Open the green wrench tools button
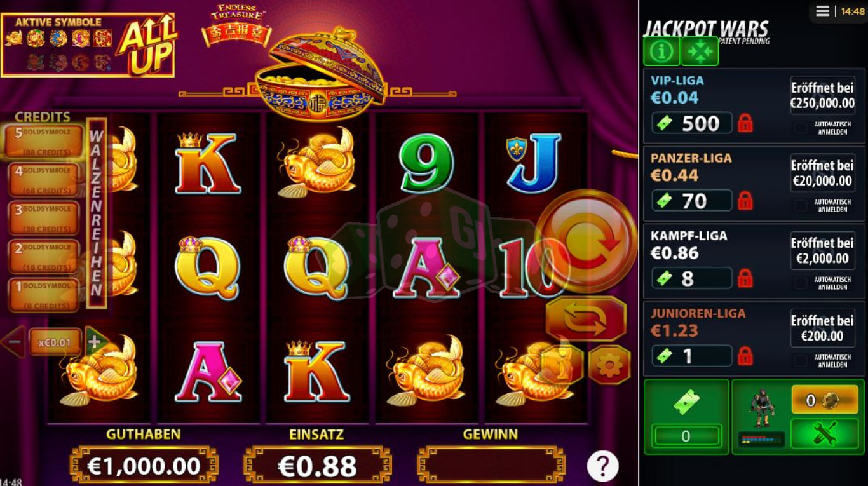Image resolution: width=868 pixels, height=486 pixels. coord(825,433)
